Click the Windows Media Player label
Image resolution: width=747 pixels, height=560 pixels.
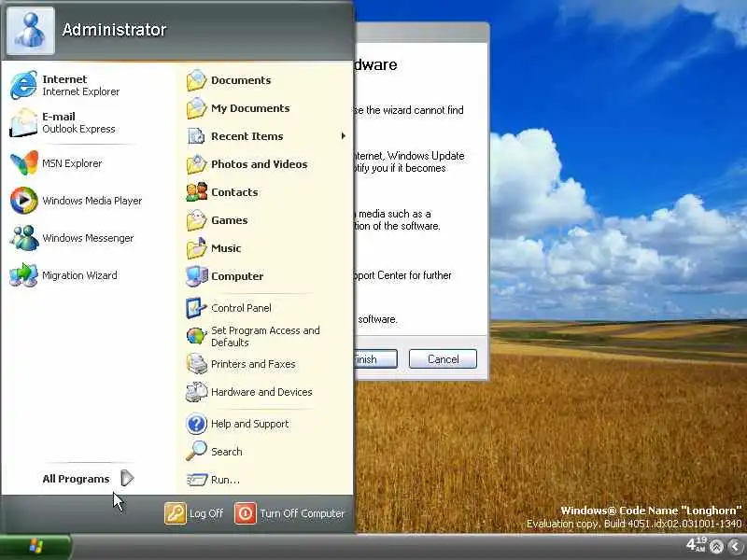coord(92,201)
